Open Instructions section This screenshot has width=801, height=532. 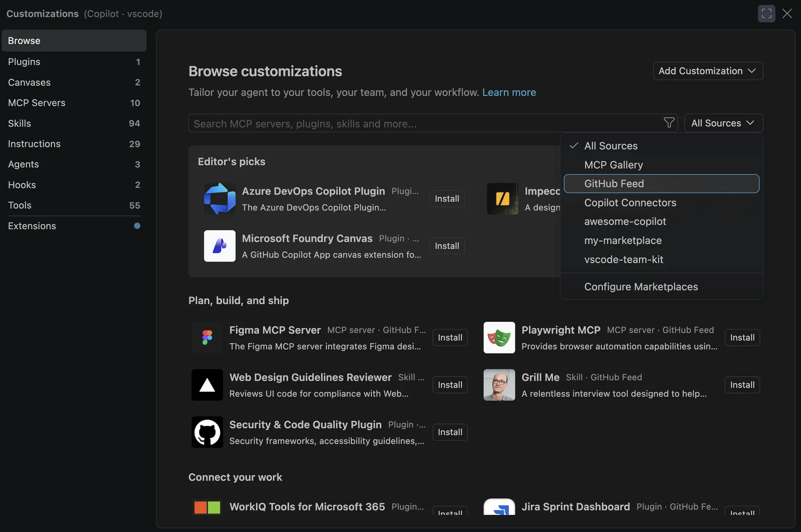74,144
